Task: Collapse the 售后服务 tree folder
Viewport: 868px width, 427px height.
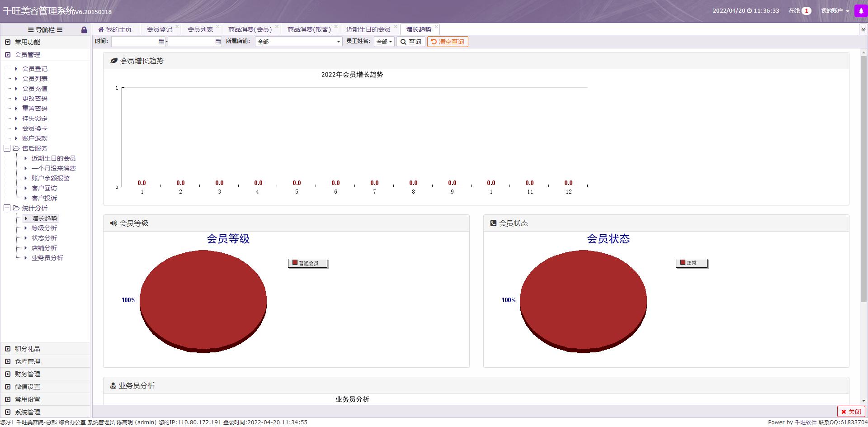Action: (x=7, y=148)
